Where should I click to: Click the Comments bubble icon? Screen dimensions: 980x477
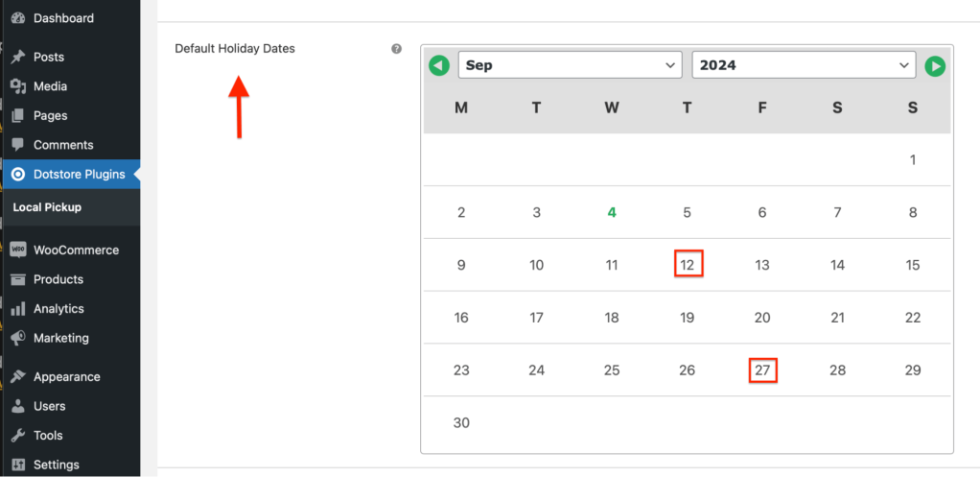tap(18, 145)
